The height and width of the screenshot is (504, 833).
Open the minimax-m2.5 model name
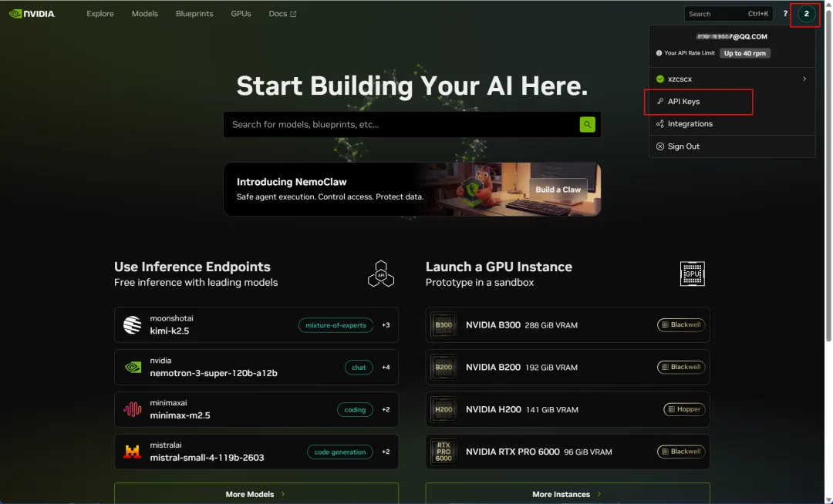click(x=180, y=415)
